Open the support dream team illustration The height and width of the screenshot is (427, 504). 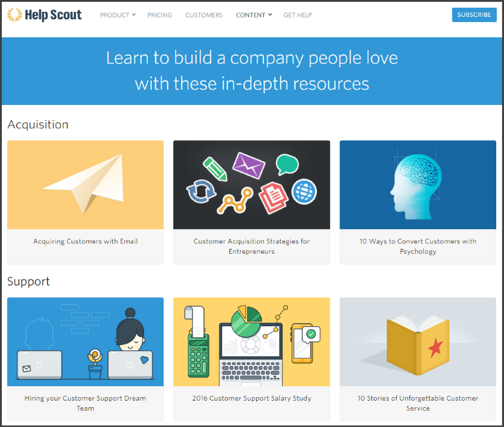click(x=85, y=342)
